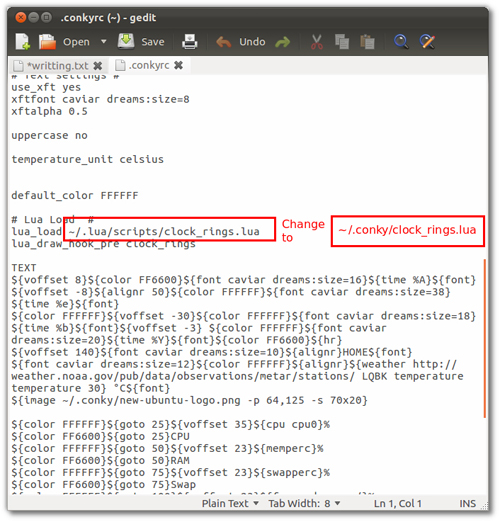The image size is (500, 522).
Task: Toggle INS insert mode indicator
Action: click(x=467, y=503)
